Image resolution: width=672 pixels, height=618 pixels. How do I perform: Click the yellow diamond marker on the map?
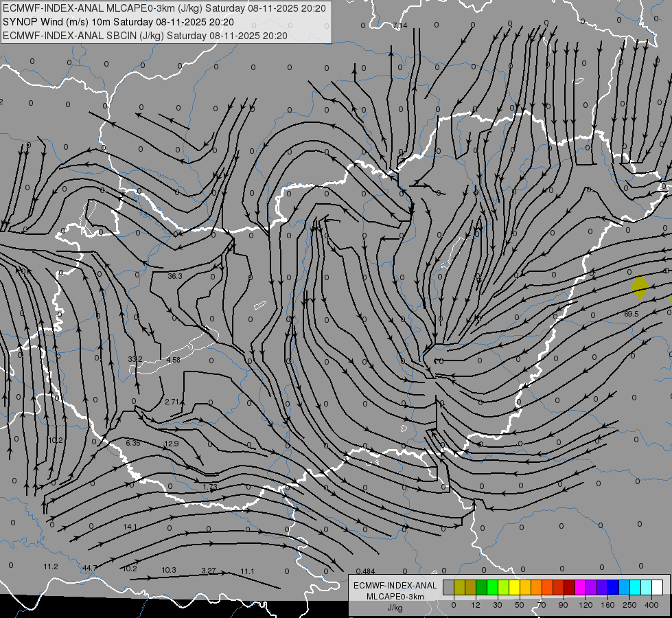point(640,287)
